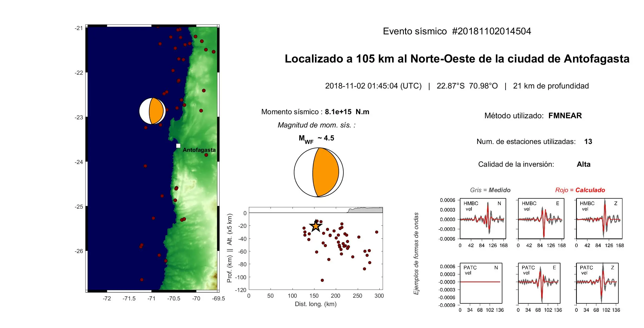Screen dimensions: 644x328
Task: Click the 'Rojo = Calculado' legend text
Action: click(x=580, y=190)
